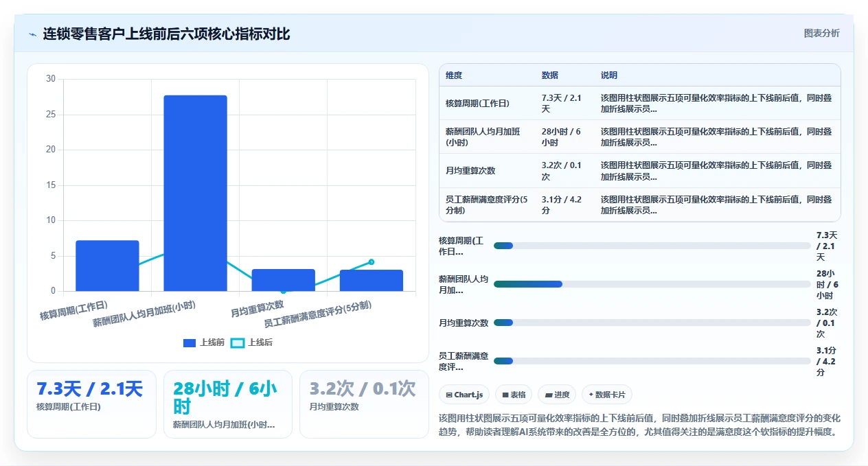
Task: Click the lightning icon beside the dashboard title
Action: 32,34
